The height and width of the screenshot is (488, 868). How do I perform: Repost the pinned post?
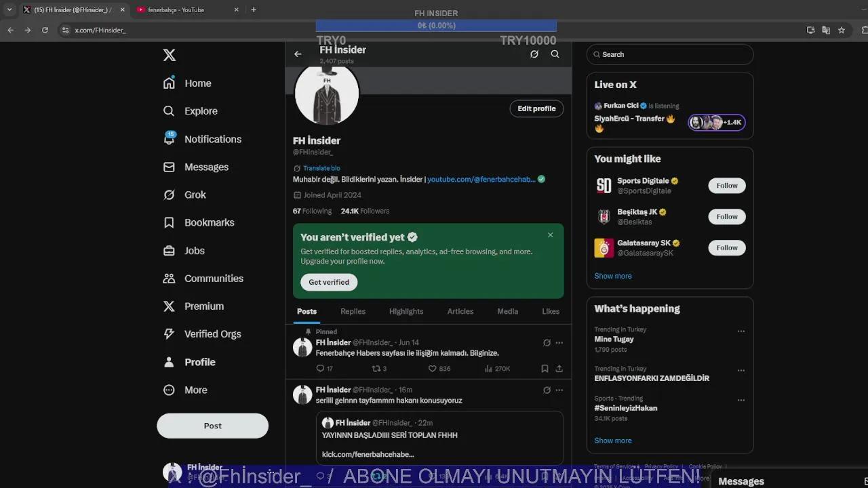(376, 369)
